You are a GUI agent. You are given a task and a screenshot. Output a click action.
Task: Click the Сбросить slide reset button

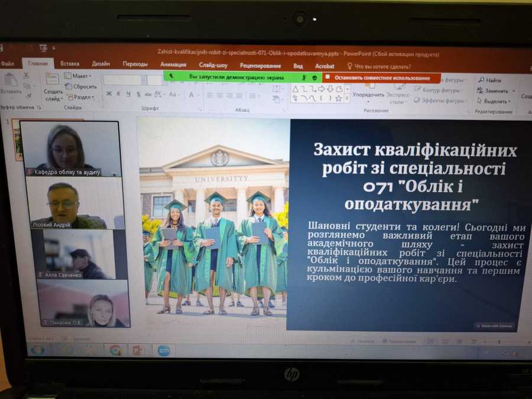coord(81,86)
